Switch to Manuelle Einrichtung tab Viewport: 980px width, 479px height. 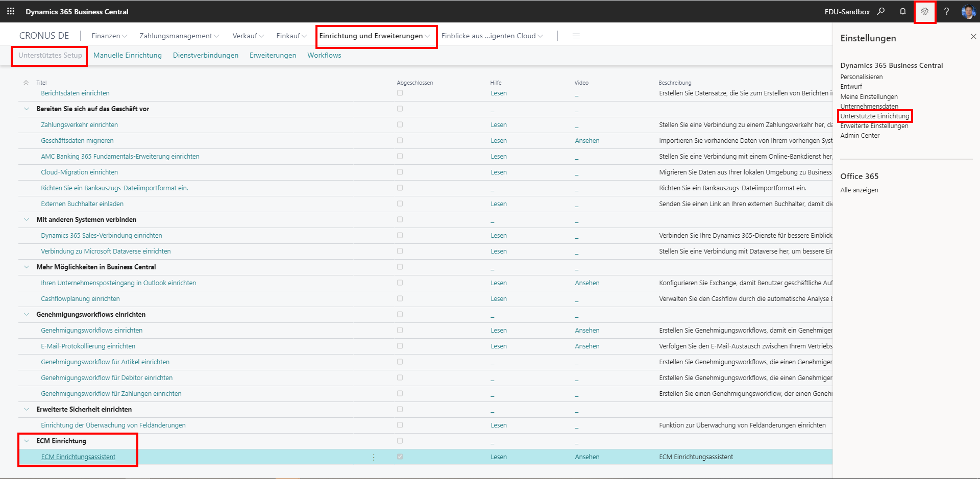[128, 55]
